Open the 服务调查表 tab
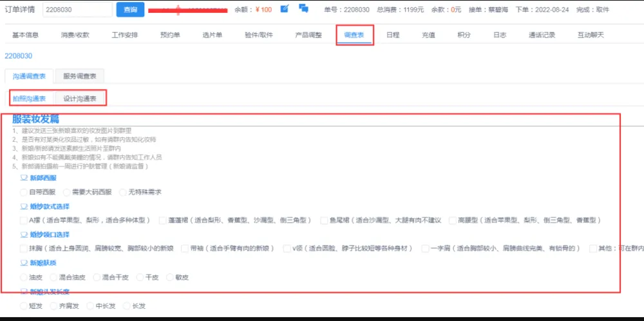 (80, 76)
